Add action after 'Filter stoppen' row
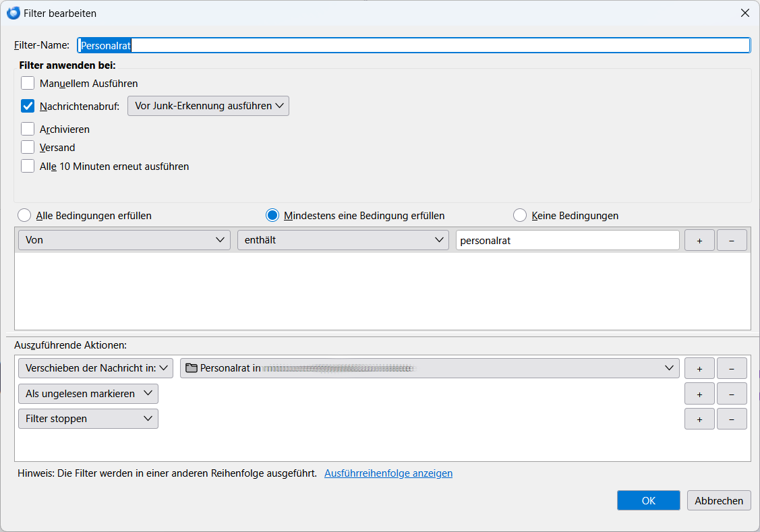760x532 pixels. click(x=699, y=419)
